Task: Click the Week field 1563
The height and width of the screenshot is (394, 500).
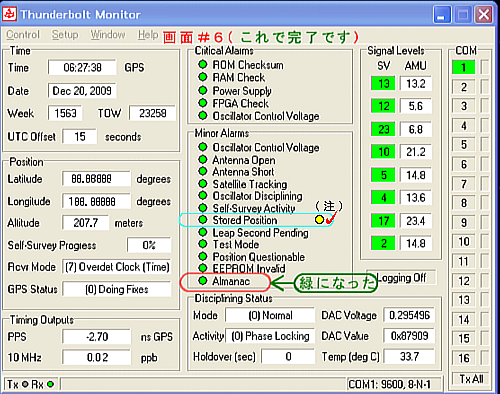Action: (x=65, y=113)
